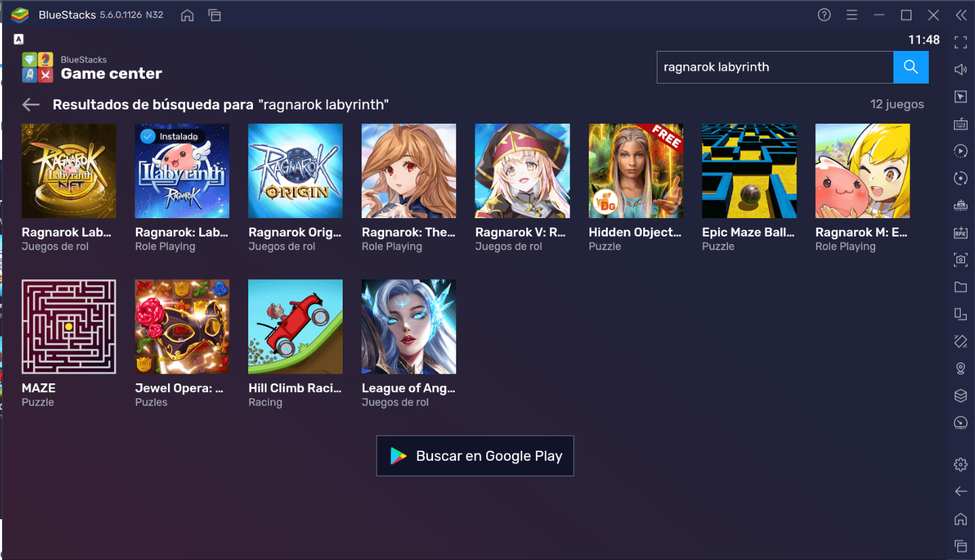The width and height of the screenshot is (975, 560).
Task: Collapse the sidebar with the double chevron
Action: point(961,15)
